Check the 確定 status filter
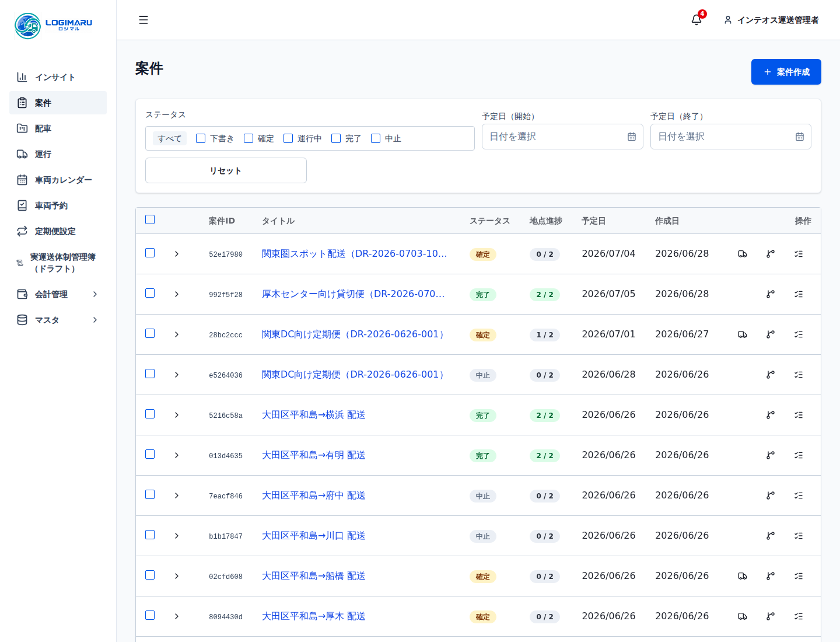 coord(249,138)
